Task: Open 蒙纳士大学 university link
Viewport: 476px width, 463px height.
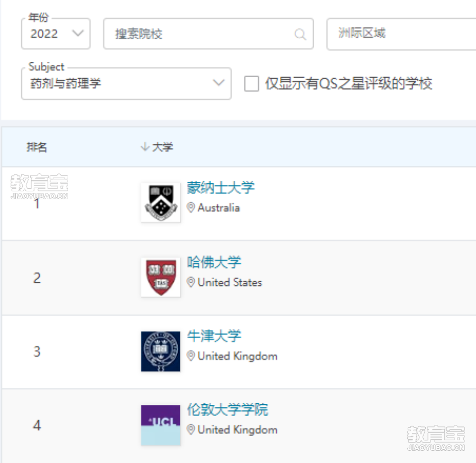Action: 221,188
